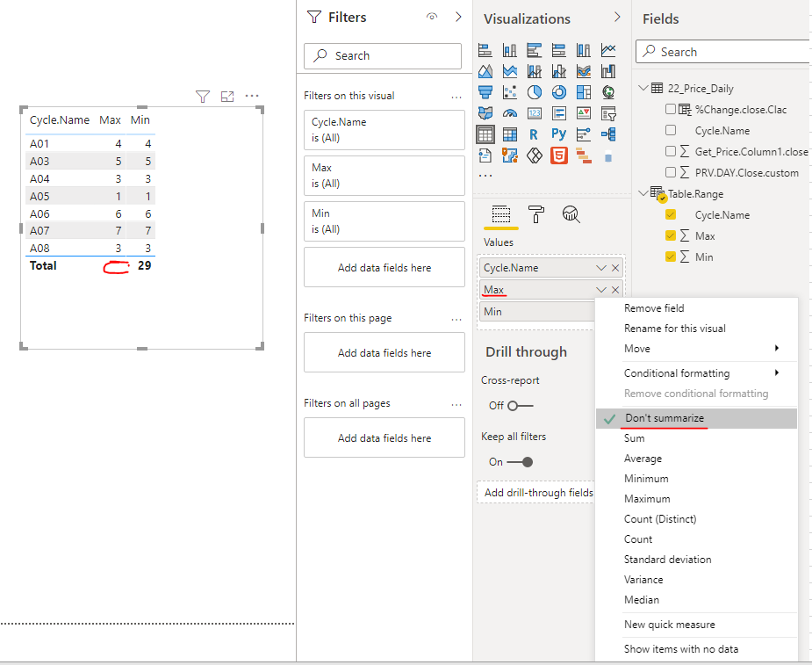Select the R script visual

point(534,134)
